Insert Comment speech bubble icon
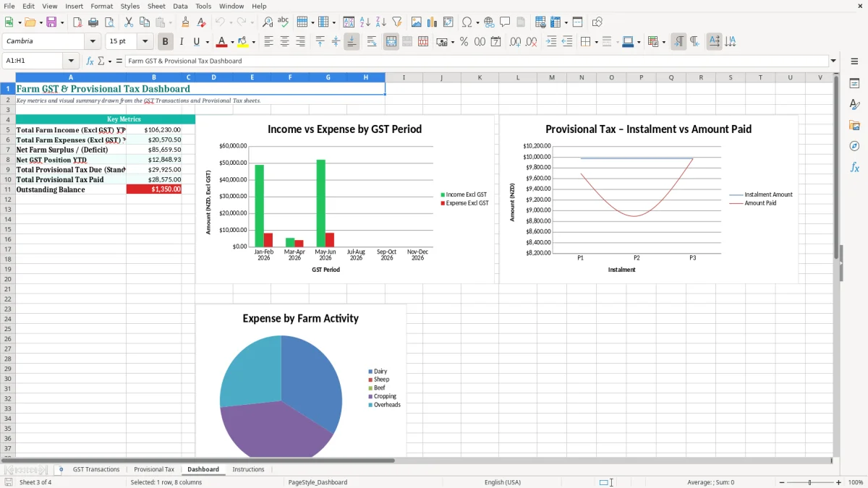 click(505, 22)
